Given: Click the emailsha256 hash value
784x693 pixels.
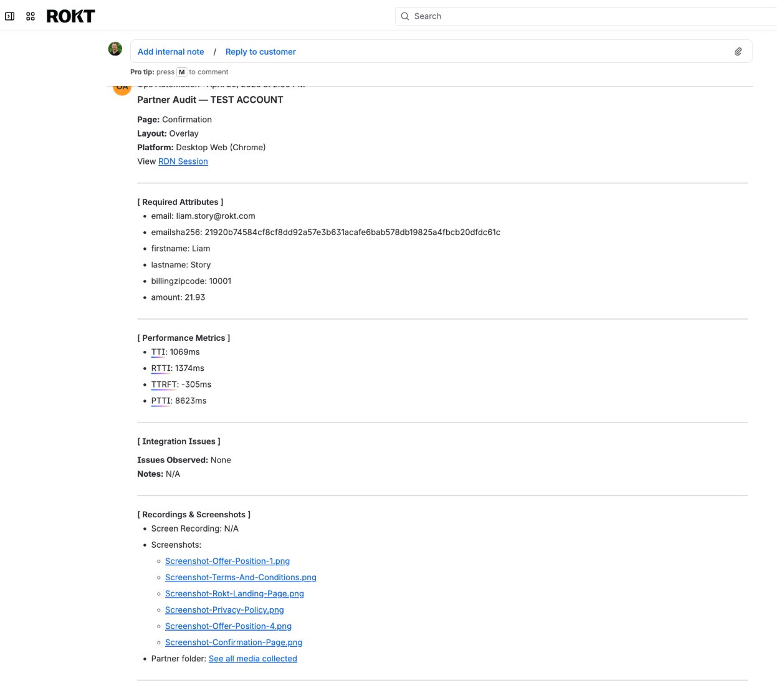Looking at the screenshot, I should pos(353,232).
